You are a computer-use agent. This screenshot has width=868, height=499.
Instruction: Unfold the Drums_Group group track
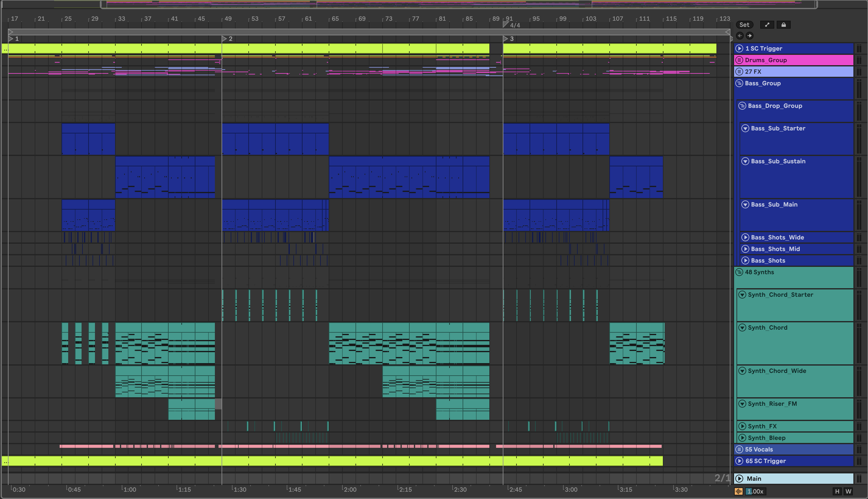pyautogui.click(x=739, y=60)
